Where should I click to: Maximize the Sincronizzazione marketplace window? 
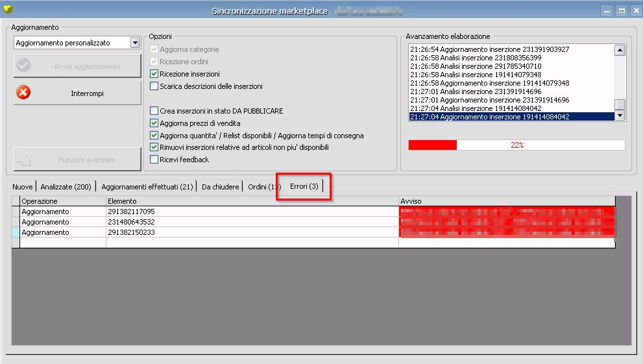(622, 10)
